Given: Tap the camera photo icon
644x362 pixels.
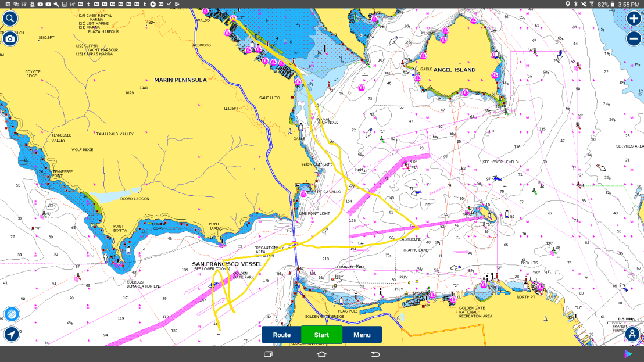Looking at the screenshot, I should pos(10,39).
